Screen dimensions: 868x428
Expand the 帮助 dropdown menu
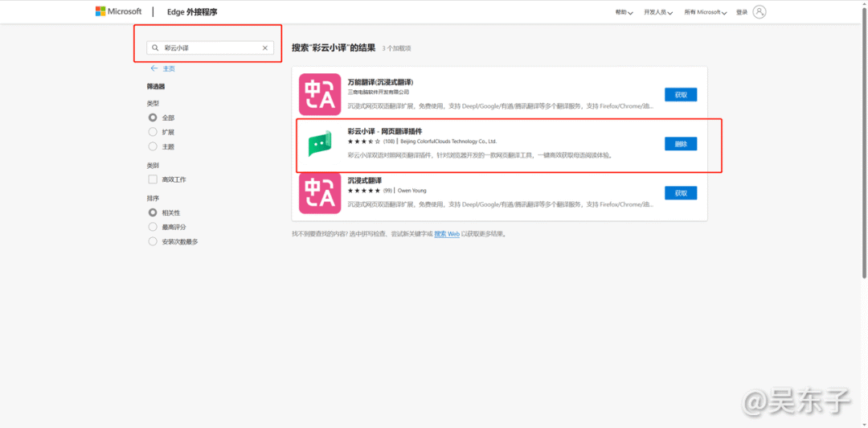(624, 12)
